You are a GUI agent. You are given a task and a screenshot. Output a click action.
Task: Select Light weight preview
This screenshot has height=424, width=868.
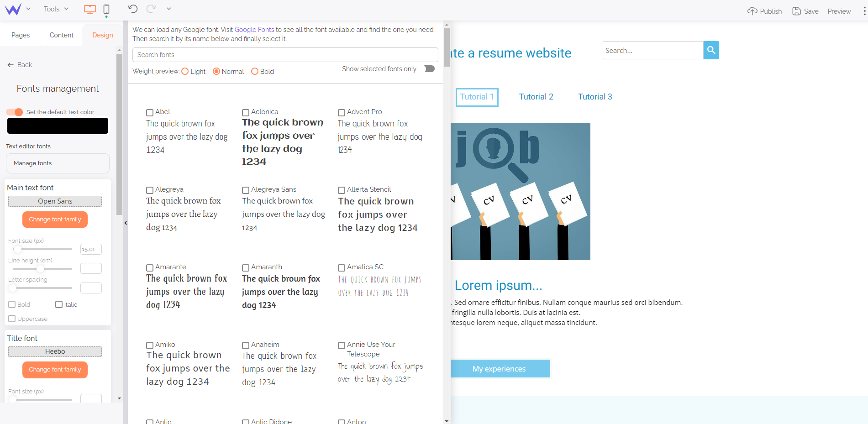coord(185,71)
